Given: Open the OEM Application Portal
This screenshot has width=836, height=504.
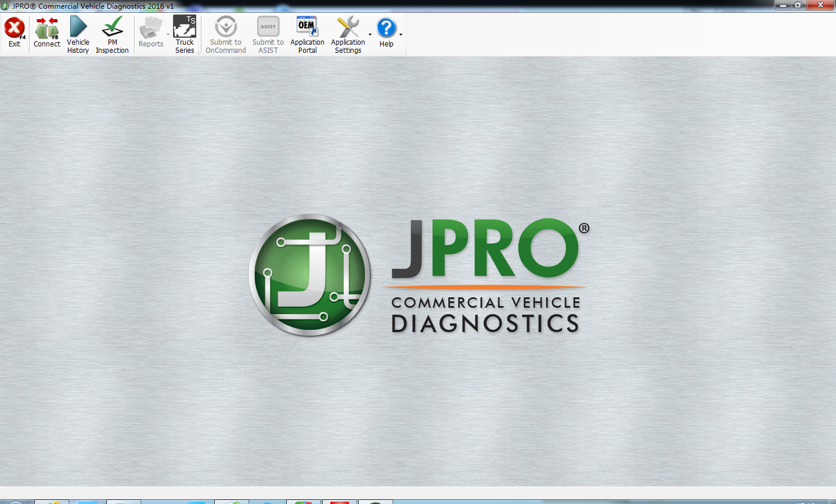Looking at the screenshot, I should coord(307,35).
